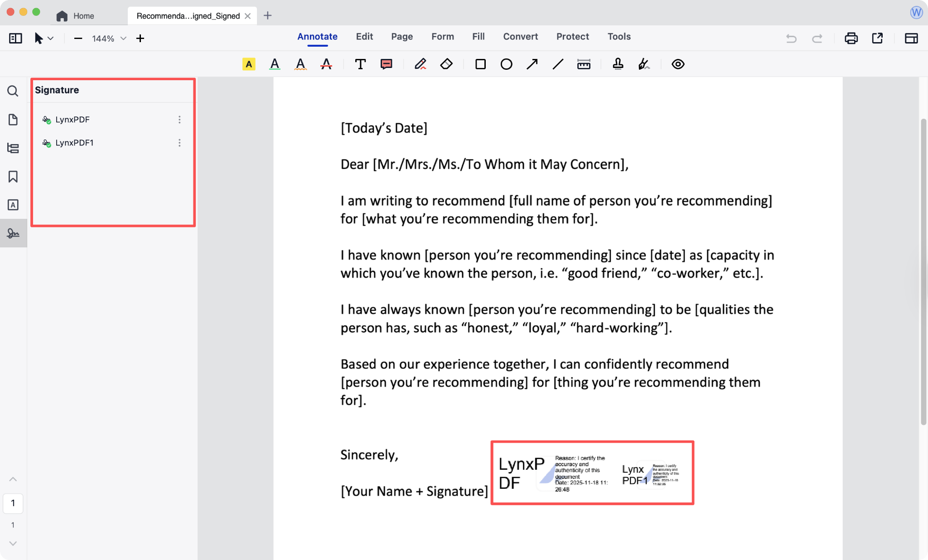Click the page number input field
The image size is (928, 560).
point(13,503)
